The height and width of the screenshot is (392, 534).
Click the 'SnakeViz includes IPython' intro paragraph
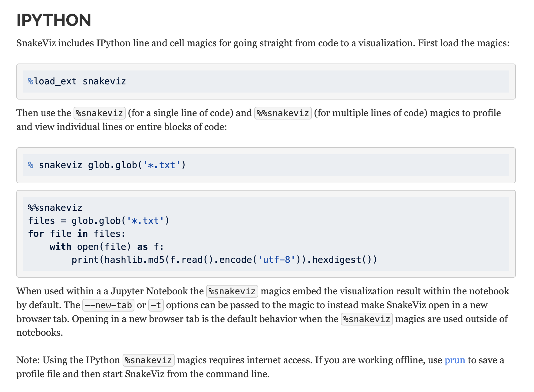click(263, 43)
